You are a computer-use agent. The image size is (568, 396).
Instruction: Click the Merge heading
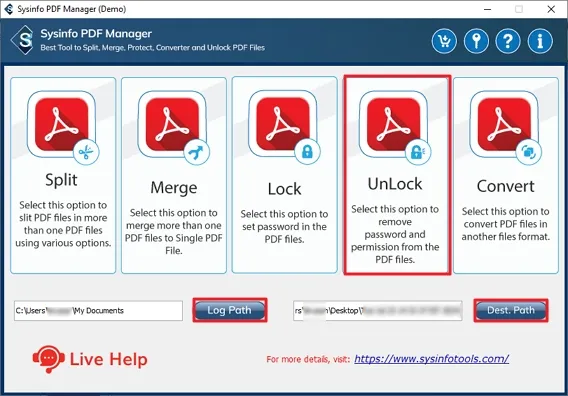(174, 188)
